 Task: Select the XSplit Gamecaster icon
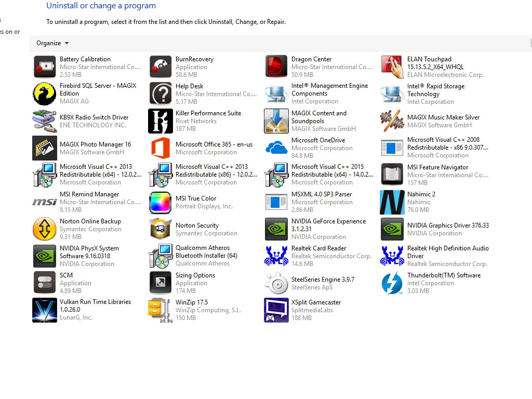(276, 310)
